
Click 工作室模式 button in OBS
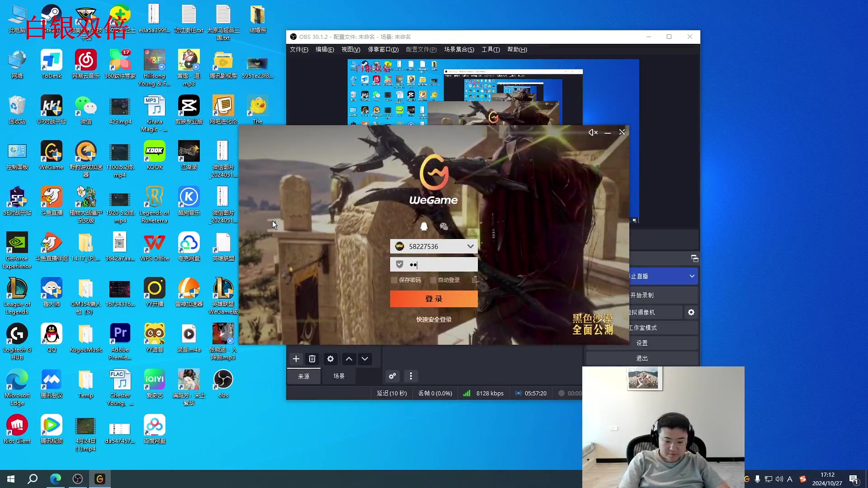coord(664,328)
